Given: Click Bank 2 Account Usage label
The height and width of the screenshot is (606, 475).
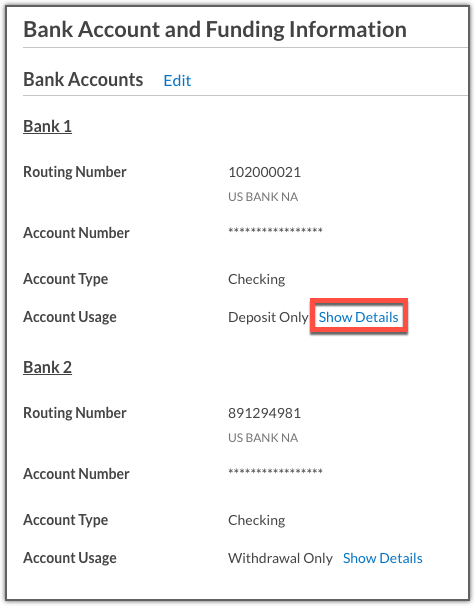Looking at the screenshot, I should (x=70, y=558).
